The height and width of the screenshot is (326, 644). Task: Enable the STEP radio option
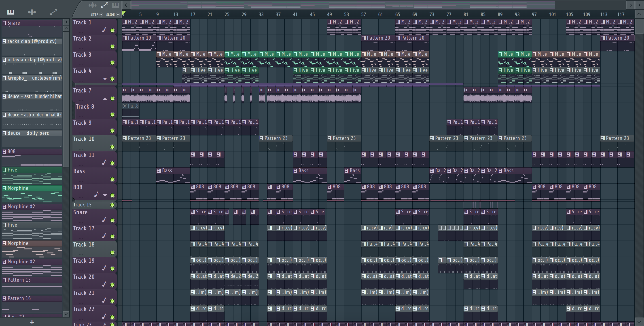tap(101, 15)
